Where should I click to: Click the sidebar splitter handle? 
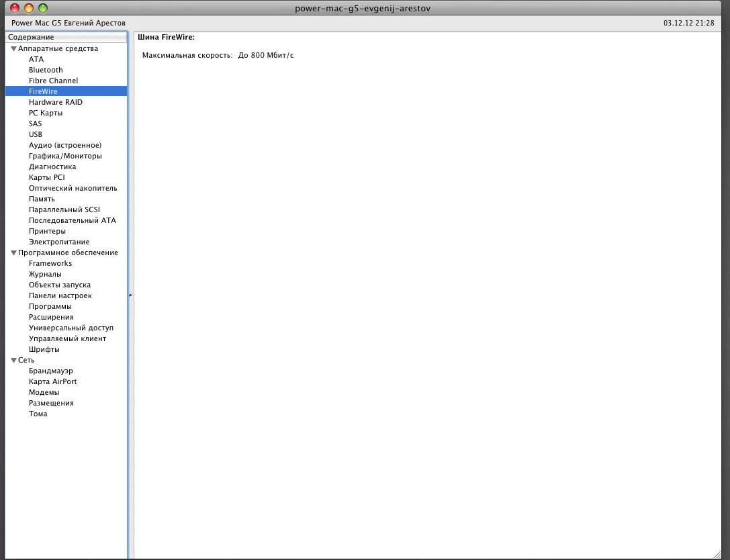[130, 295]
